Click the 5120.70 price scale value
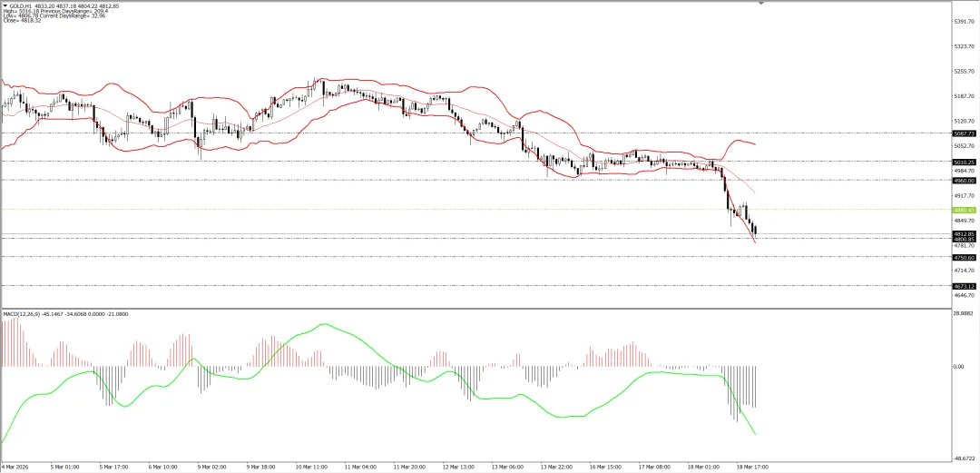The width and height of the screenshot is (980, 473). (x=965, y=121)
